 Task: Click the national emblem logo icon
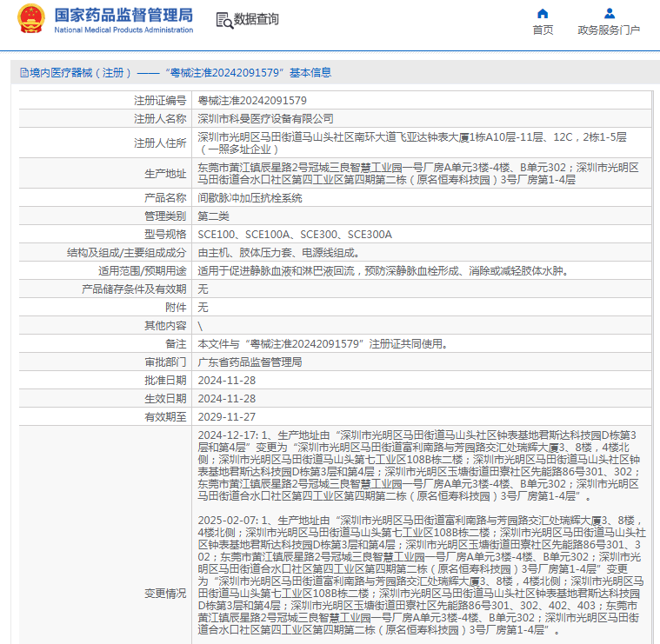tap(30, 19)
